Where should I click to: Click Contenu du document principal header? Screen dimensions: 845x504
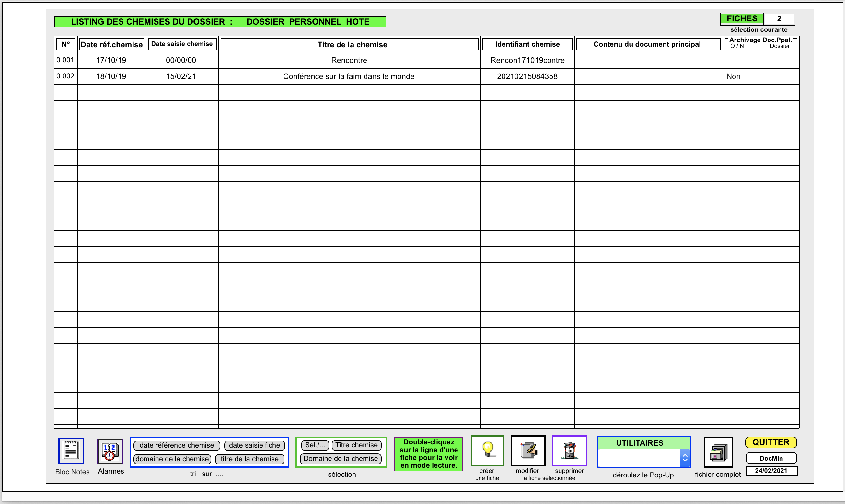coord(648,44)
